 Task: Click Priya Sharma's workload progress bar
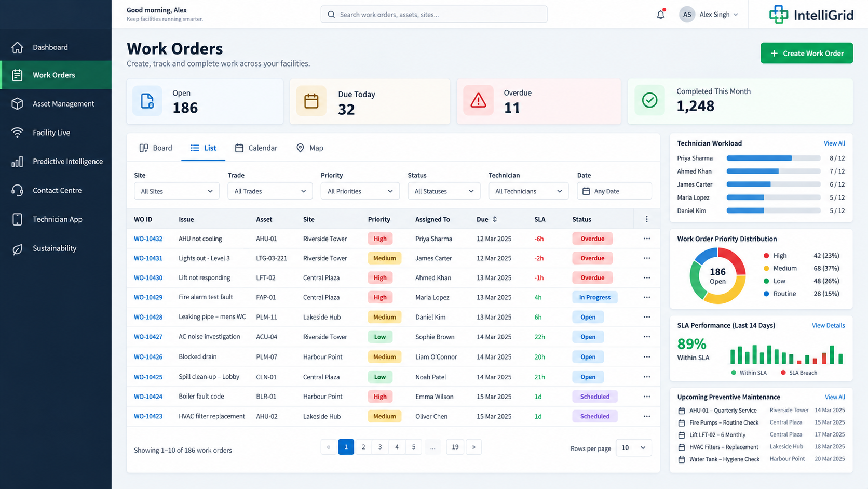click(x=774, y=158)
